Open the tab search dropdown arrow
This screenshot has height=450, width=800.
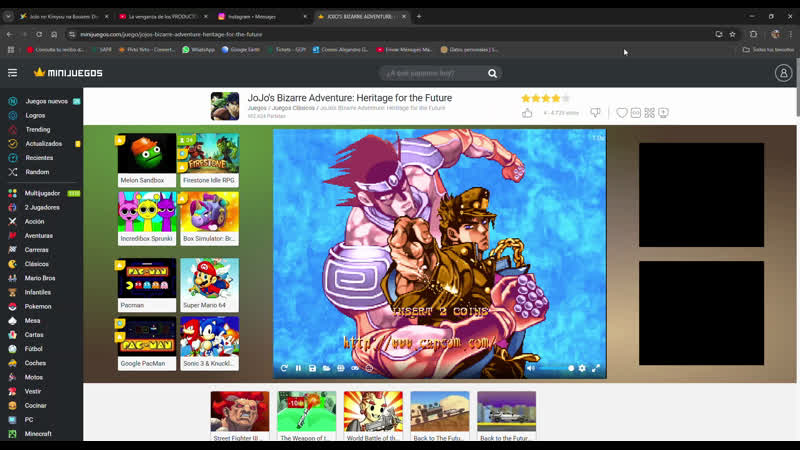(x=8, y=16)
